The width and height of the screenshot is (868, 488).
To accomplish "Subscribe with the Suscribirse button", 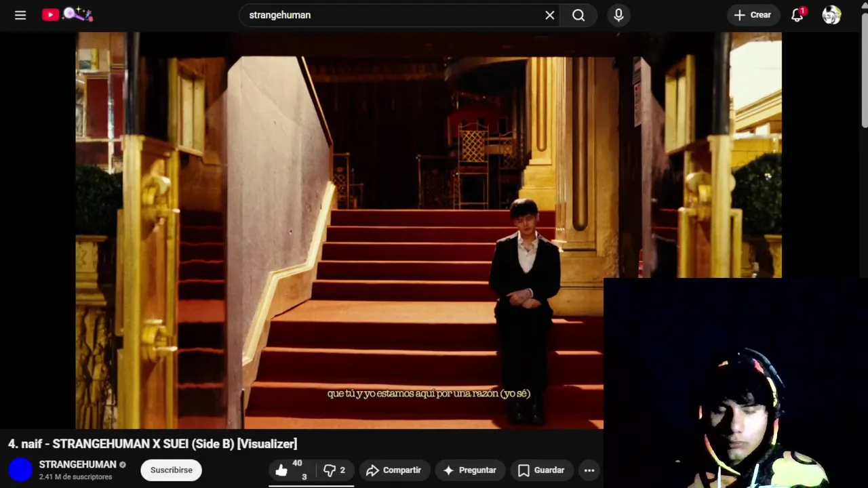I will pyautogui.click(x=171, y=470).
